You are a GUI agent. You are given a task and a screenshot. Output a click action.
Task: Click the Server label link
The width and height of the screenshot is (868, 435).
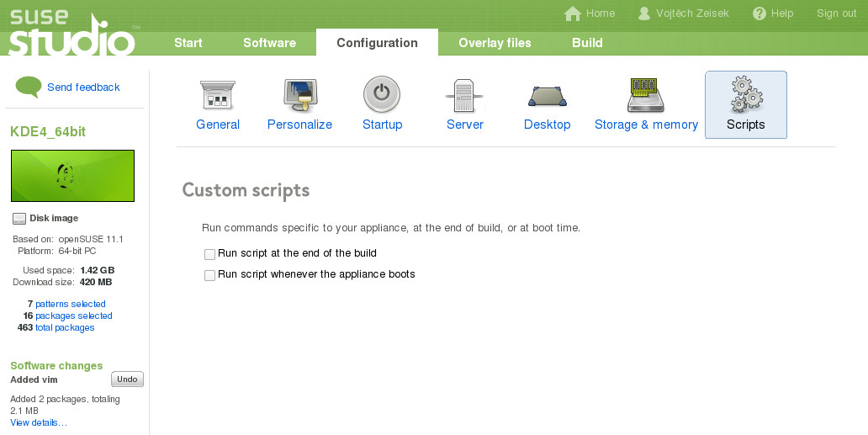(465, 125)
